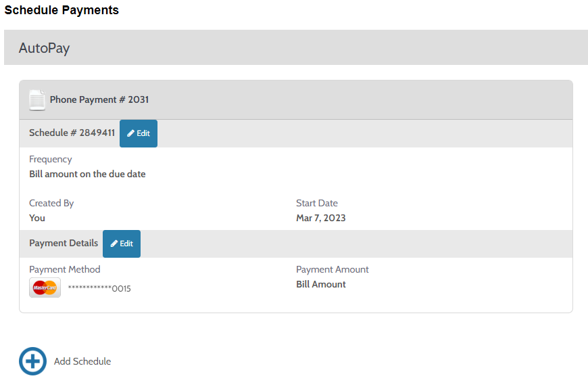Edit the Payment Details section
The width and height of the screenshot is (588, 391).
[x=121, y=244]
